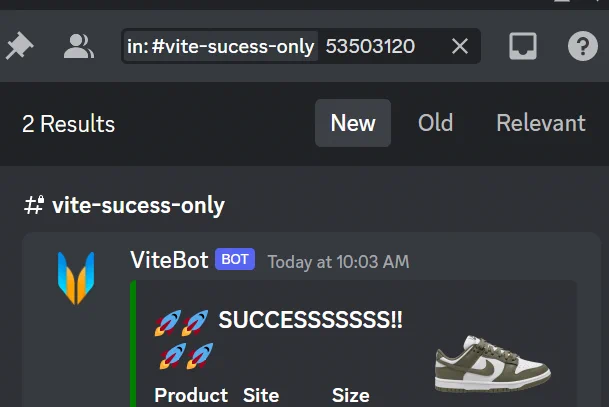609x407 pixels.
Task: Click the ViteBot username
Action: point(169,260)
